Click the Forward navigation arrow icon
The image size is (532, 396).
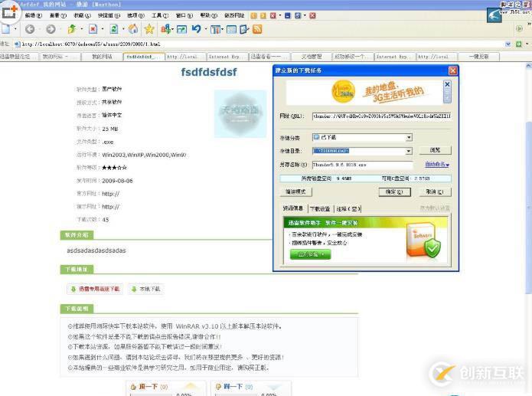click(50, 29)
